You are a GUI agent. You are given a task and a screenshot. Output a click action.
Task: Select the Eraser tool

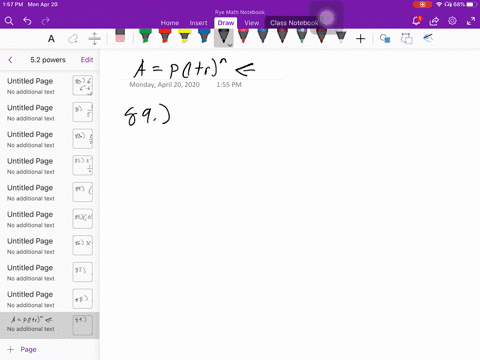point(120,36)
